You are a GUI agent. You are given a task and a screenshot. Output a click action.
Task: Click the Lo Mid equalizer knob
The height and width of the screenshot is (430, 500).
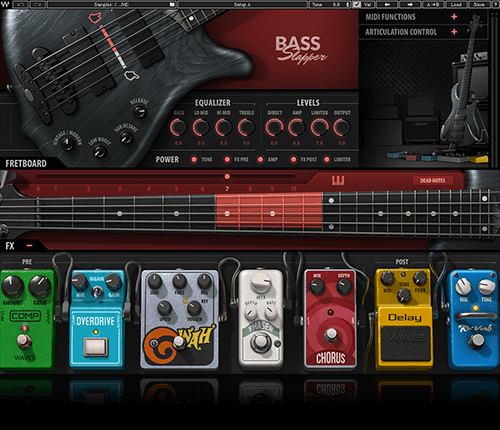tap(201, 127)
